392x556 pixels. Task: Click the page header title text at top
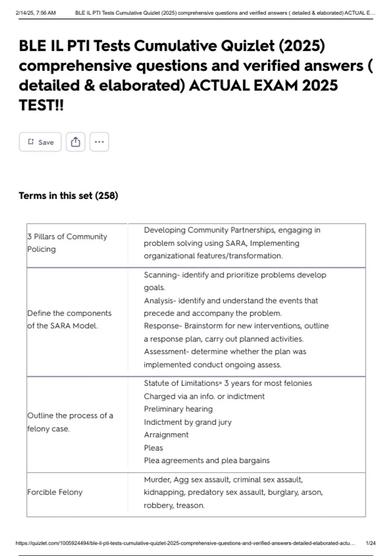point(225,13)
